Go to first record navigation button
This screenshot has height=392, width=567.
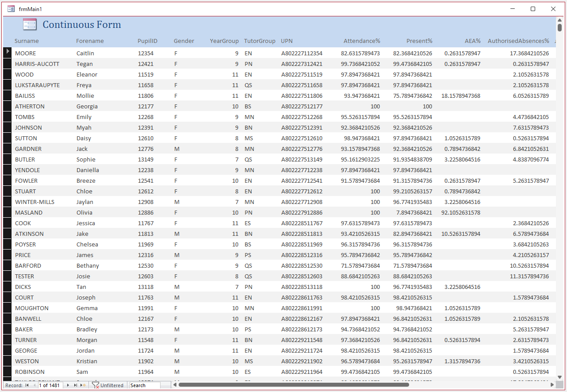pyautogui.click(x=27, y=385)
